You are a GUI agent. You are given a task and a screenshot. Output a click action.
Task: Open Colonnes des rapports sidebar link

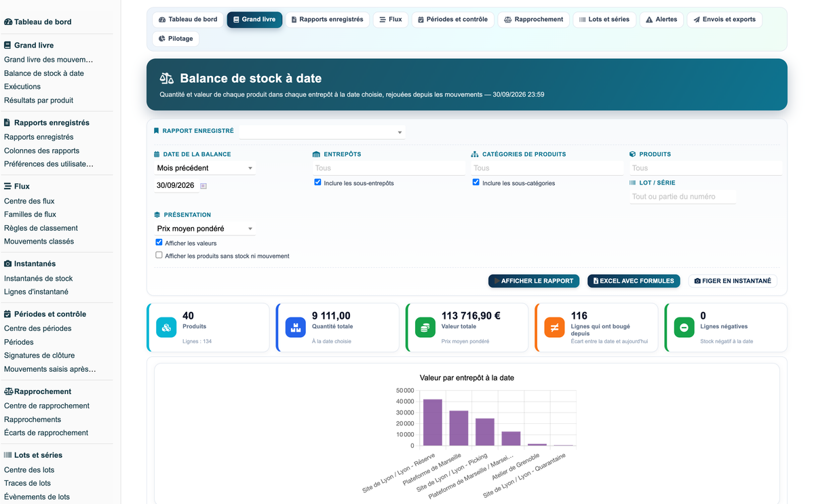(41, 151)
